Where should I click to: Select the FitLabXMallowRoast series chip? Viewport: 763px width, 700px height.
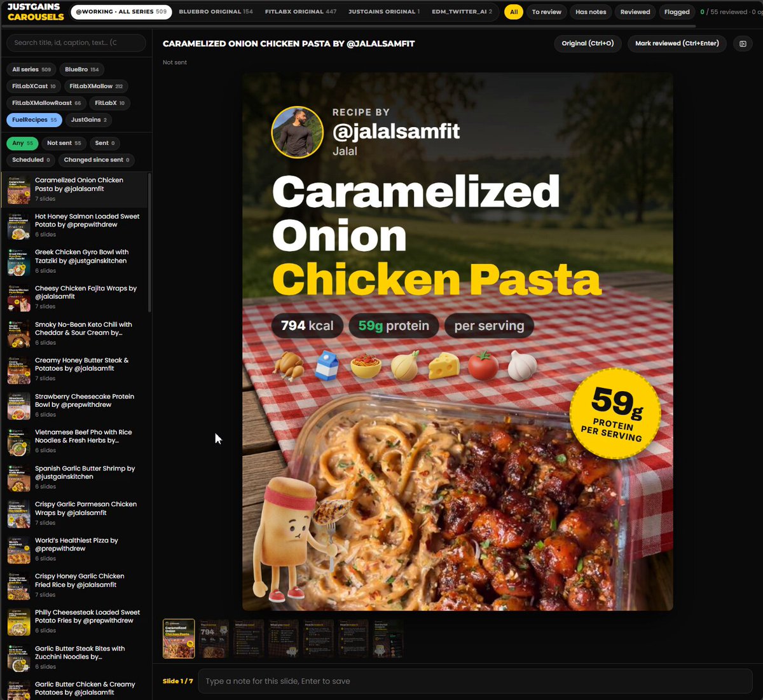click(x=46, y=103)
